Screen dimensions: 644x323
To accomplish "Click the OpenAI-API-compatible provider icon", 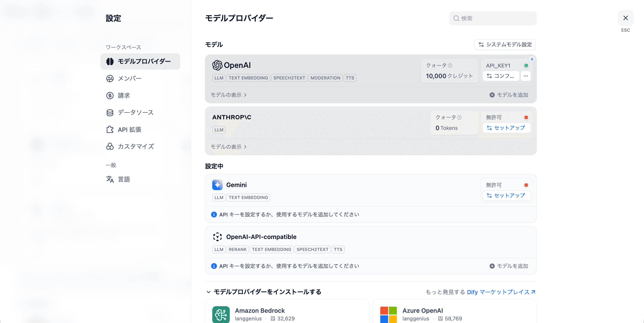I will click(x=217, y=237).
